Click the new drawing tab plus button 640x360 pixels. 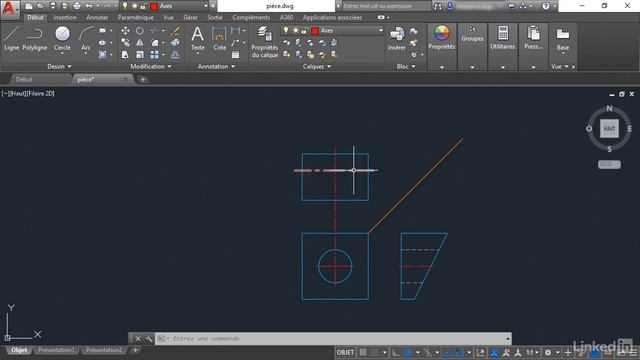143,79
